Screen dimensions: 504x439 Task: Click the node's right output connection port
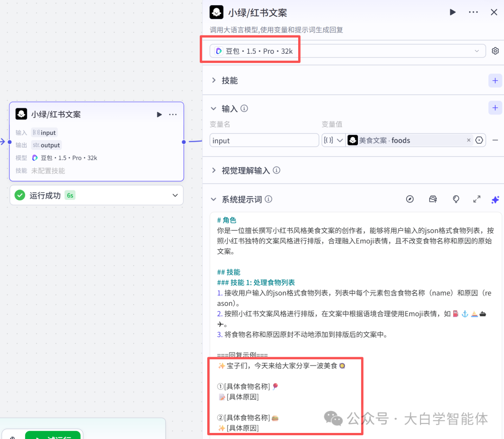pyautogui.click(x=183, y=142)
